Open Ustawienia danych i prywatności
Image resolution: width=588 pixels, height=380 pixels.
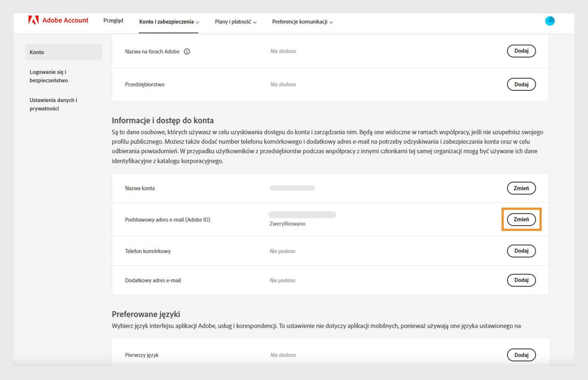[x=53, y=104]
